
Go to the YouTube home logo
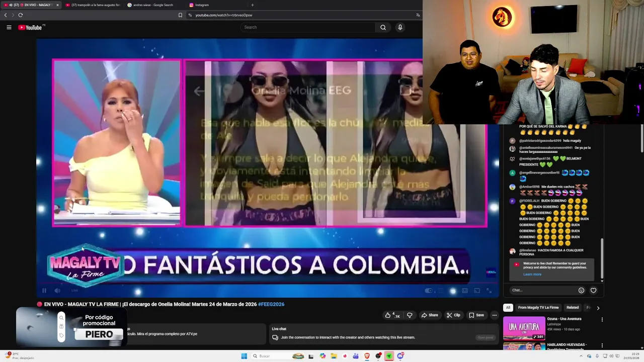pyautogui.click(x=31, y=27)
